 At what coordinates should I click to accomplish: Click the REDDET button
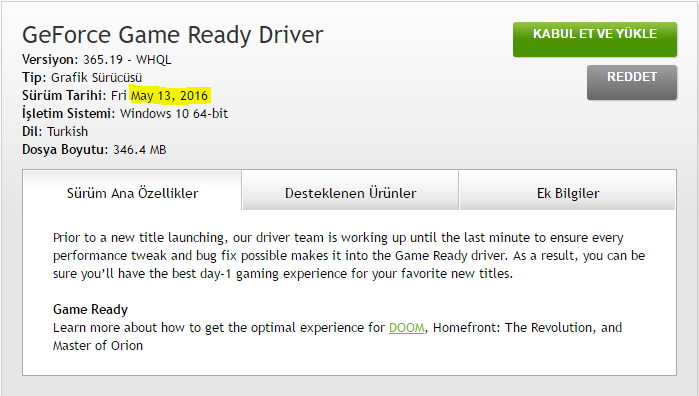click(632, 82)
